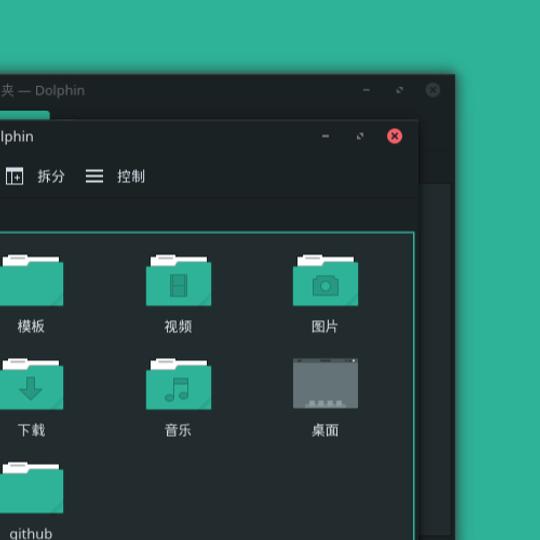Image resolution: width=540 pixels, height=540 pixels.
Task: Select the green tab in background window
Action: coord(25,115)
